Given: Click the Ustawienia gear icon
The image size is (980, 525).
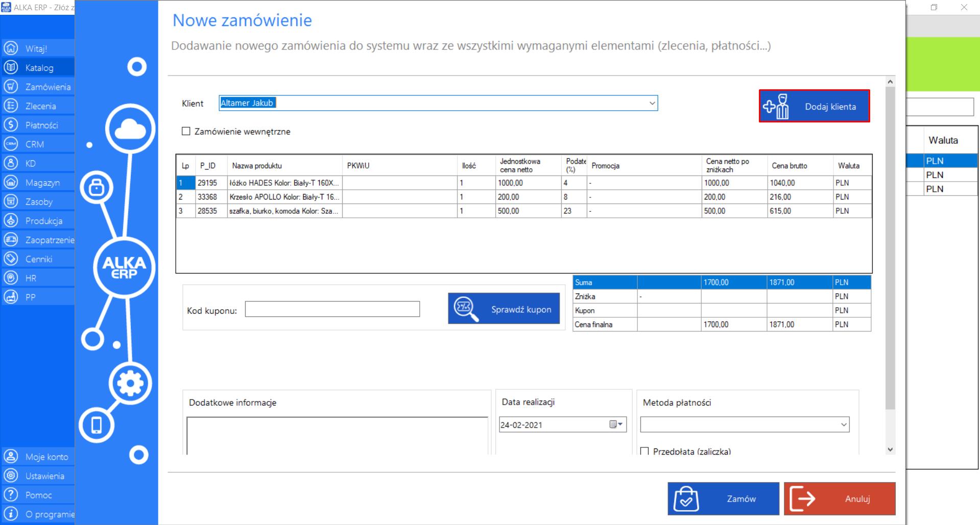Looking at the screenshot, I should pyautogui.click(x=11, y=476).
